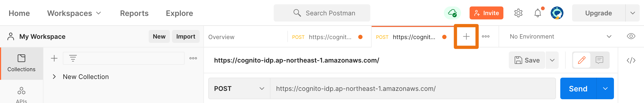
Task: Open the APIs sidebar section
Action: pyautogui.click(x=21, y=94)
